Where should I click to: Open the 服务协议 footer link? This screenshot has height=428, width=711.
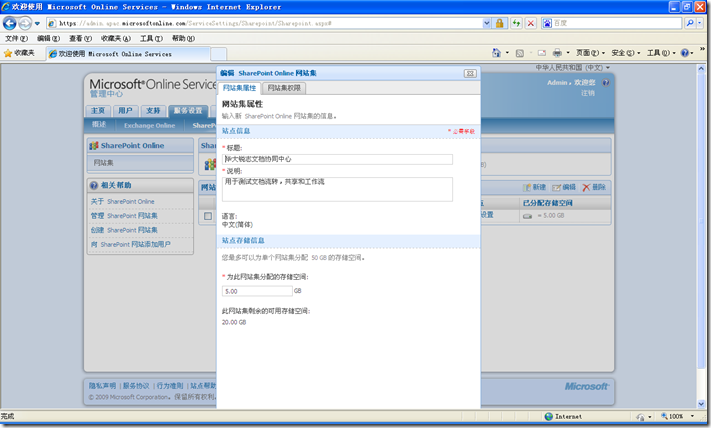coord(136,386)
